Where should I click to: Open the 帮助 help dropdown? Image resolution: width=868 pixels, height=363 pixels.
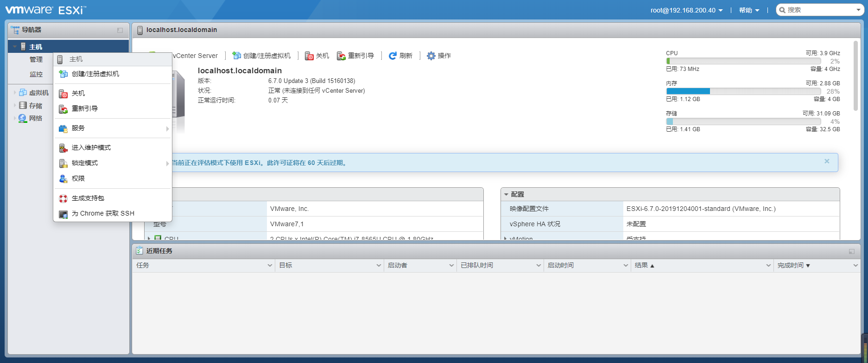(749, 10)
